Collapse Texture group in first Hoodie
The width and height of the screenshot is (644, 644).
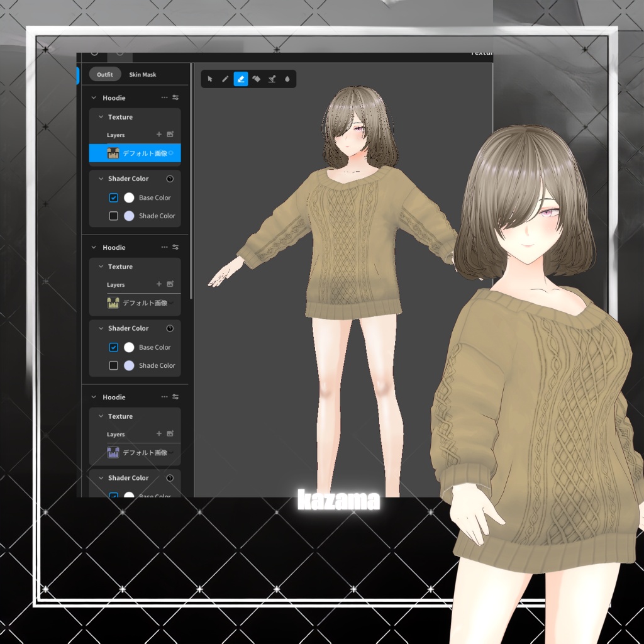(x=101, y=117)
